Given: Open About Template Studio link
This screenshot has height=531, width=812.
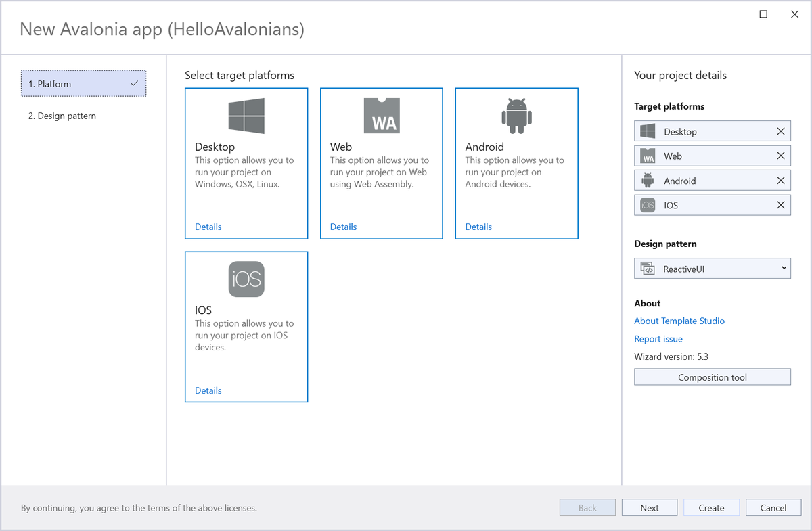Looking at the screenshot, I should [679, 321].
